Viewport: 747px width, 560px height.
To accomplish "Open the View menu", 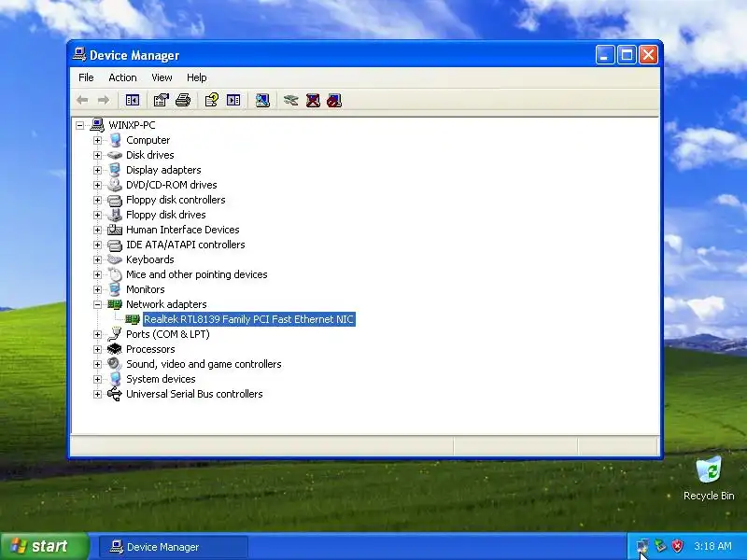I will 162,77.
